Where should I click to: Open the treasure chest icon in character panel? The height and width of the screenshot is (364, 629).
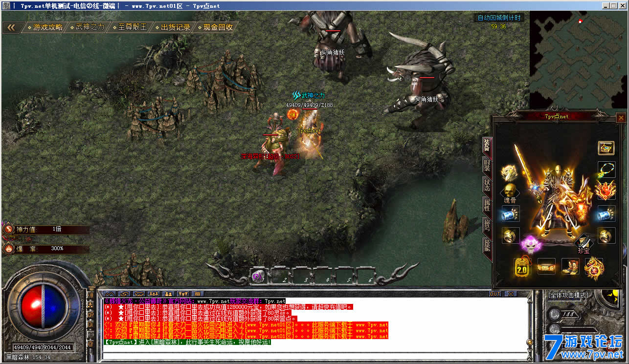click(606, 148)
